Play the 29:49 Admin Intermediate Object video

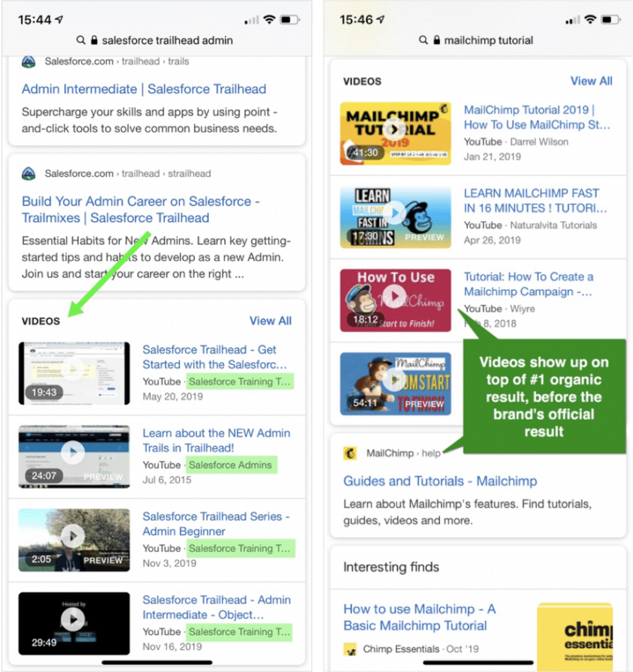tap(73, 619)
